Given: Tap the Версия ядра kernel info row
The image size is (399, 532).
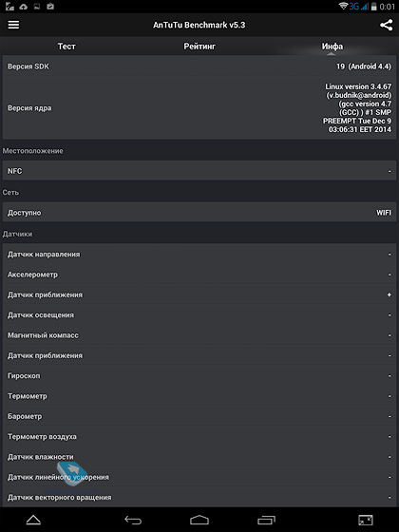Looking at the screenshot, I should tap(199, 108).
